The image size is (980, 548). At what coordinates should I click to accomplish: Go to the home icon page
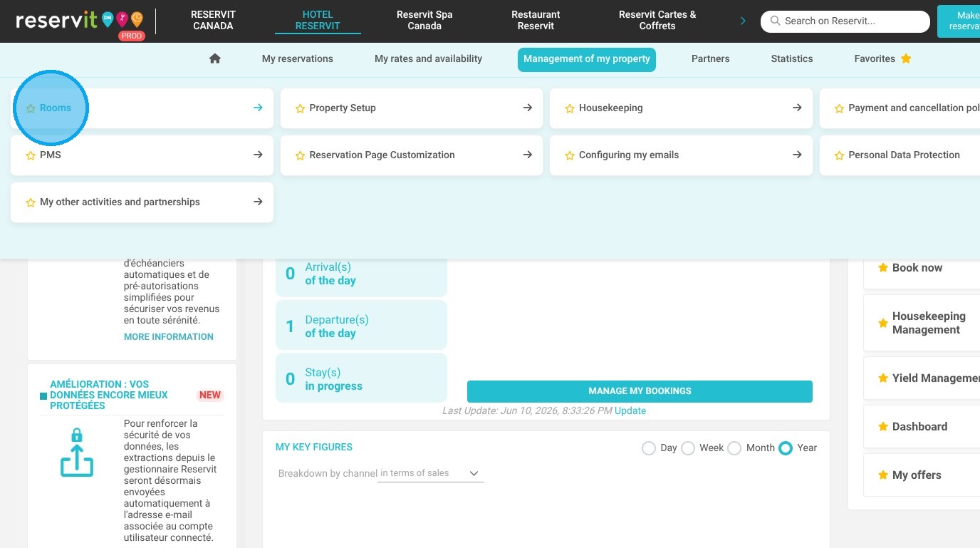coord(215,58)
